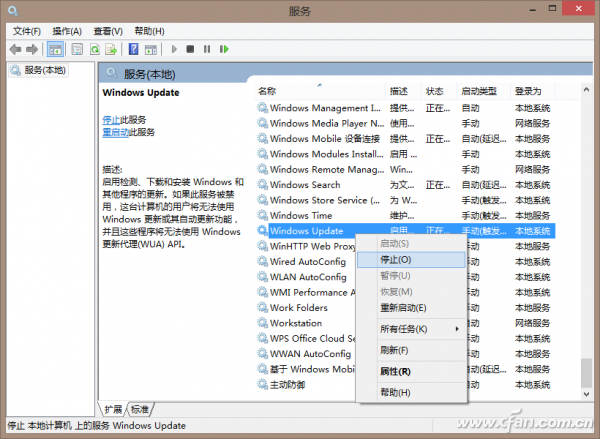Select the Windows Mobile 设备连接 row
The height and width of the screenshot is (439, 600).
tap(405, 139)
